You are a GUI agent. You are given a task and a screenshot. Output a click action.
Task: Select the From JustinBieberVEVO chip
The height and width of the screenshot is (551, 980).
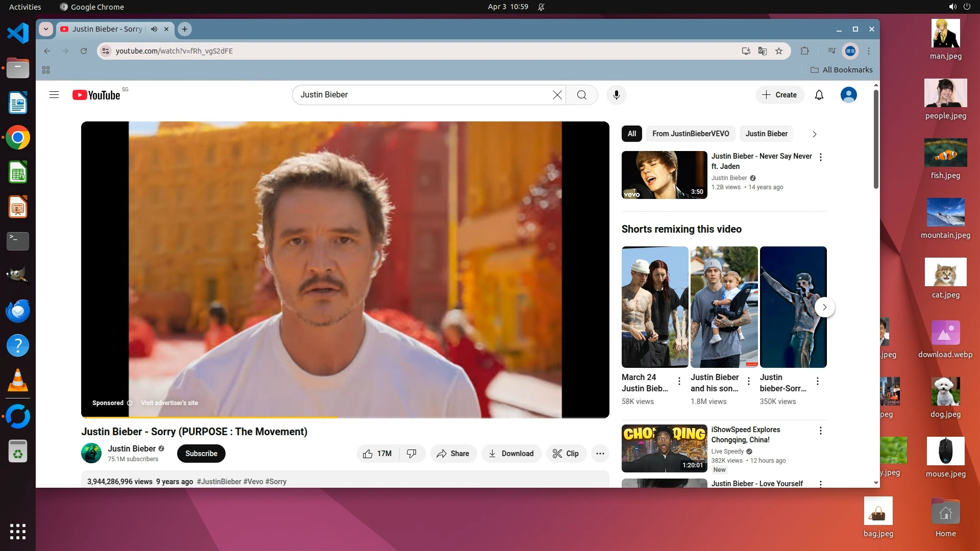tap(691, 134)
